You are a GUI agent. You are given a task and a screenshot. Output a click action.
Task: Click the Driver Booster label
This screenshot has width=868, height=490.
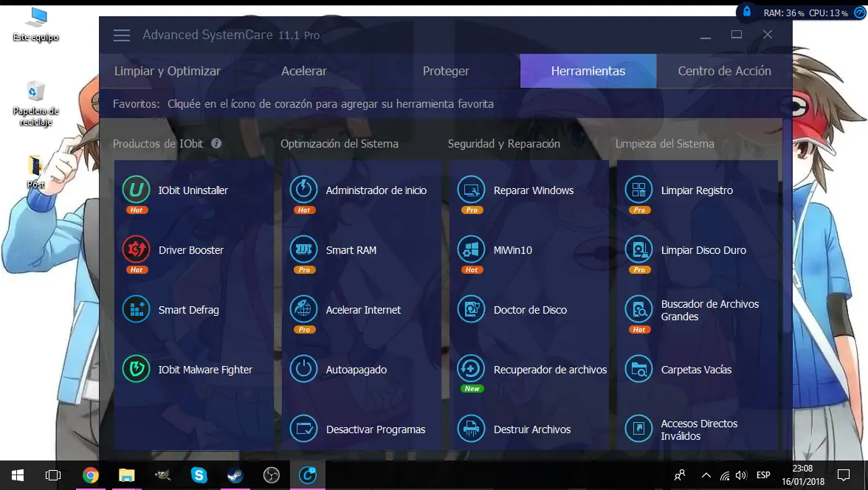191,250
